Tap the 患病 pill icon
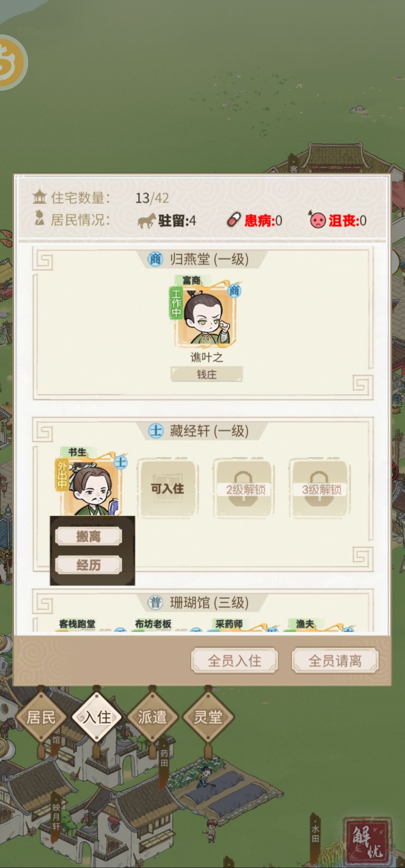 tap(234, 220)
